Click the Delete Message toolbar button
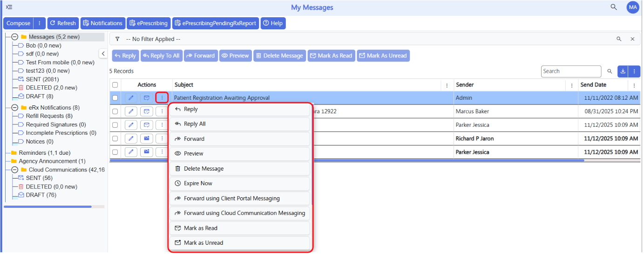 coord(279,56)
